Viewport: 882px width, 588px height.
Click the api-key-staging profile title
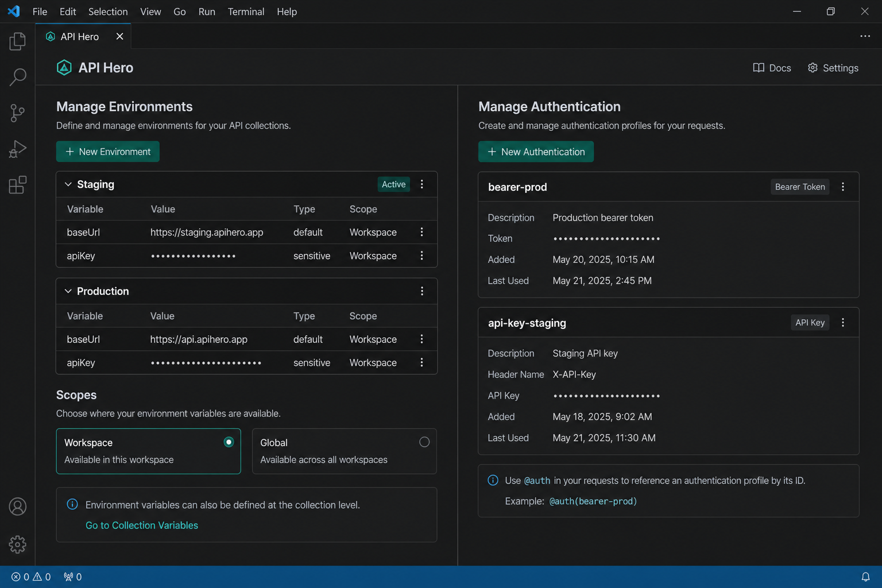527,323
